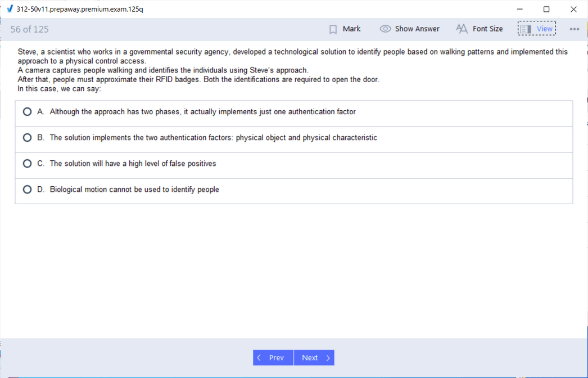
Task: Click the window title '312-50v11.prepaway.premium.exam.125q'
Action: click(x=80, y=9)
